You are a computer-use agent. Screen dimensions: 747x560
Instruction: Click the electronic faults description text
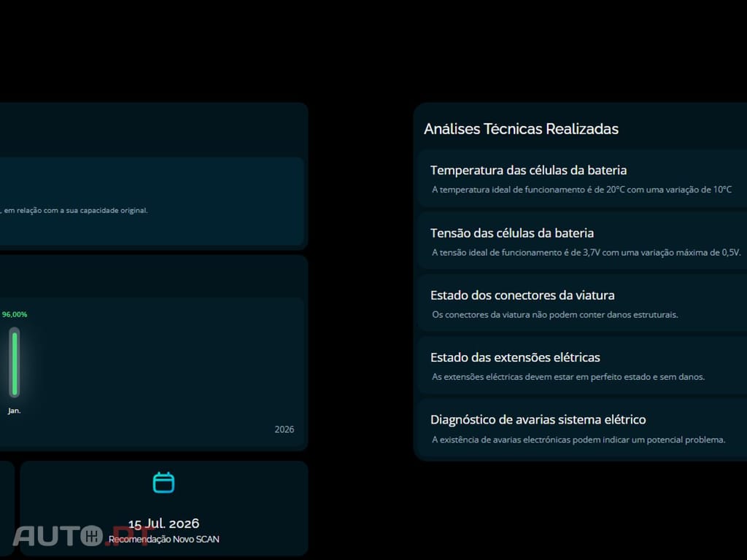(578, 440)
